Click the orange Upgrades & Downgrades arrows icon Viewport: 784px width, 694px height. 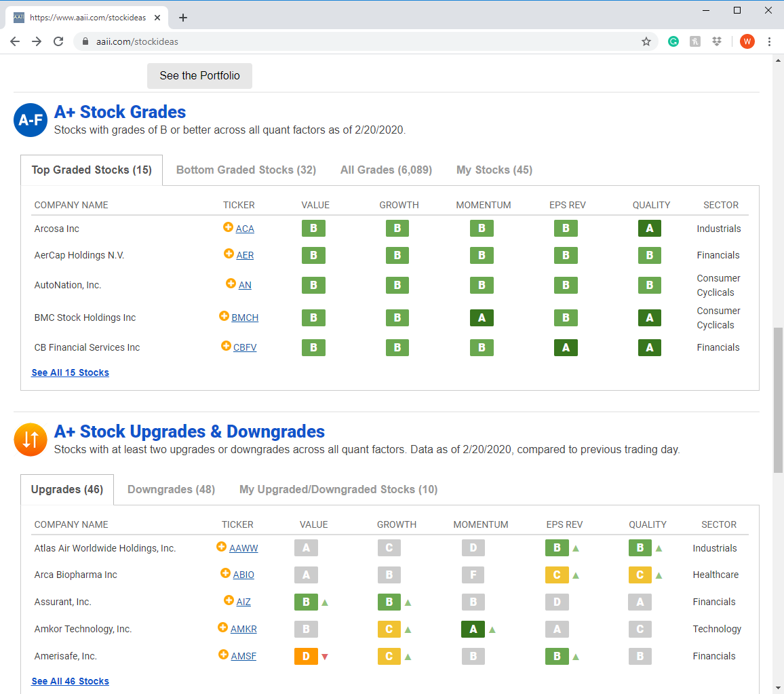click(31, 440)
